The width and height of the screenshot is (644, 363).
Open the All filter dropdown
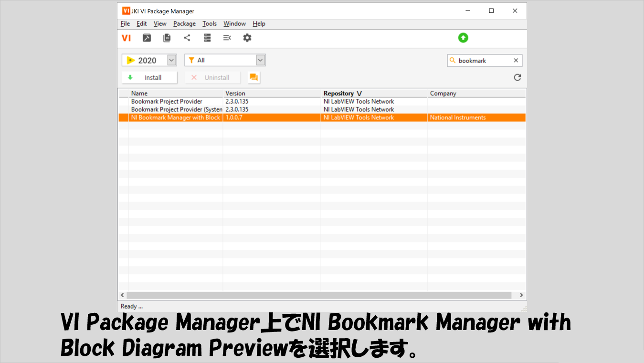pos(260,60)
